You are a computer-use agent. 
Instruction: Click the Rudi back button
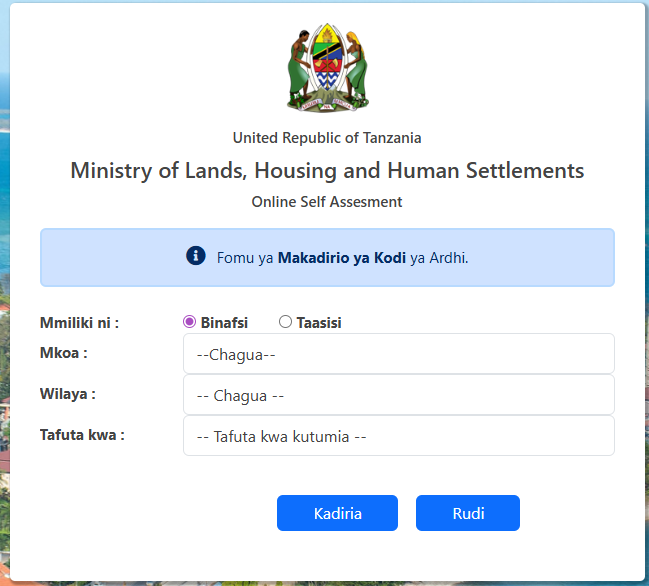pyautogui.click(x=468, y=513)
